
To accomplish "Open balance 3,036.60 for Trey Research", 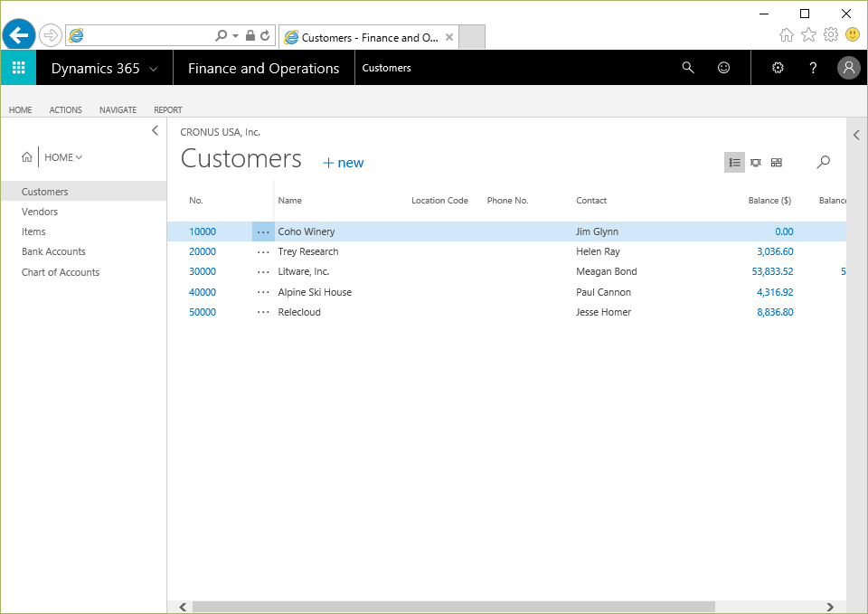I will pos(775,251).
